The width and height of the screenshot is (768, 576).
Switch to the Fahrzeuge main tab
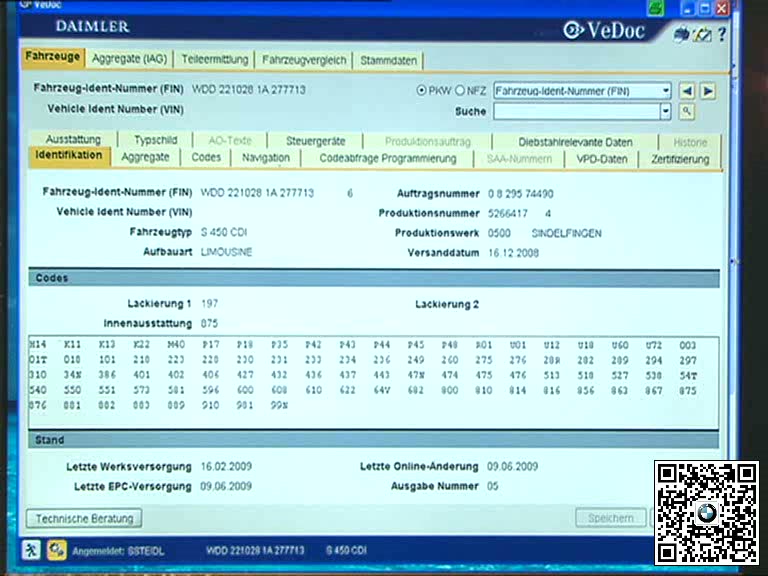53,57
